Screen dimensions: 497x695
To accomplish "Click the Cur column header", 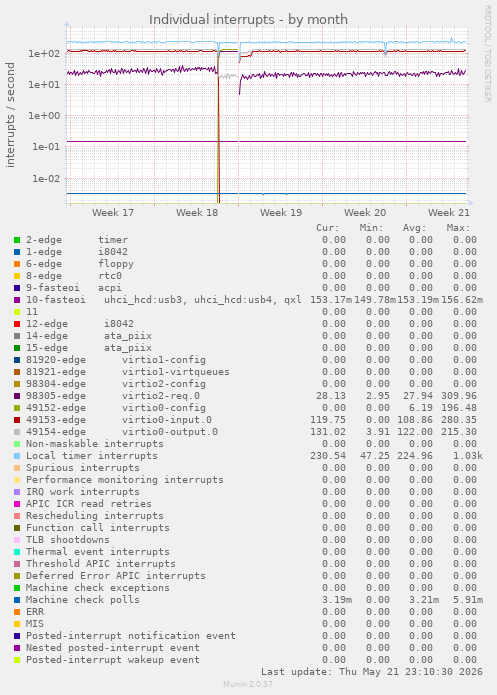I will [x=328, y=228].
